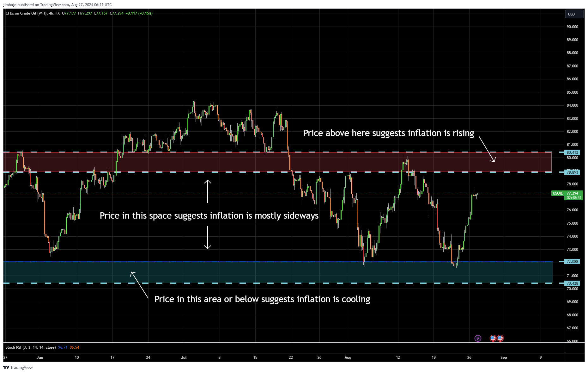
Task: Click the 'inflation is mostly sideways' annotation text
Action: click(264, 216)
